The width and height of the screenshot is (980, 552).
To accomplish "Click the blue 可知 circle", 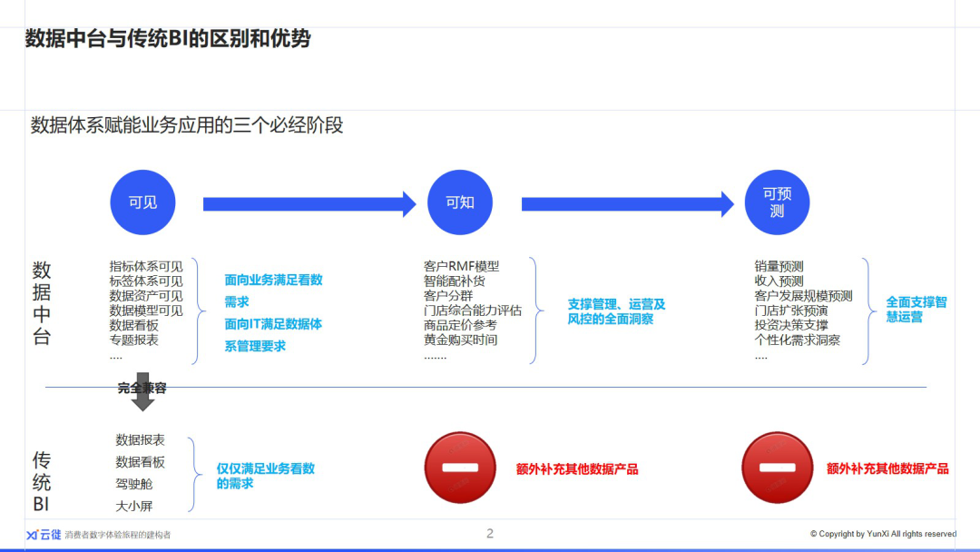I will click(460, 202).
